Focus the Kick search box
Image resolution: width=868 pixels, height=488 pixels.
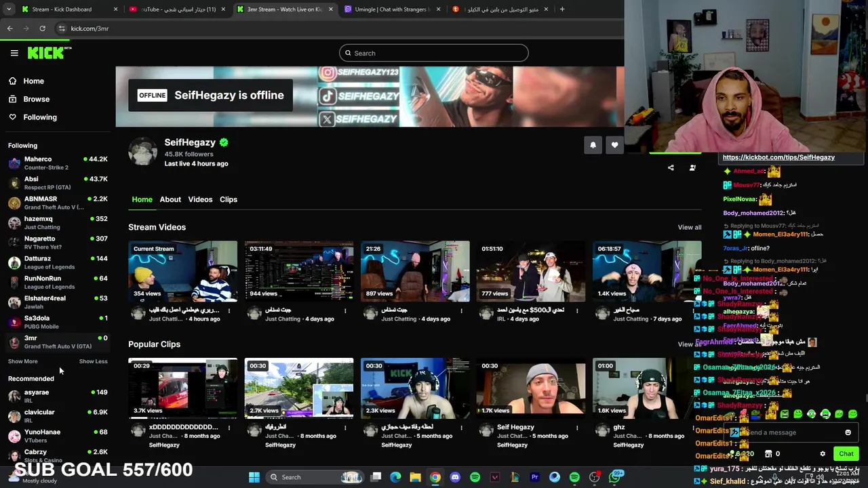434,53
